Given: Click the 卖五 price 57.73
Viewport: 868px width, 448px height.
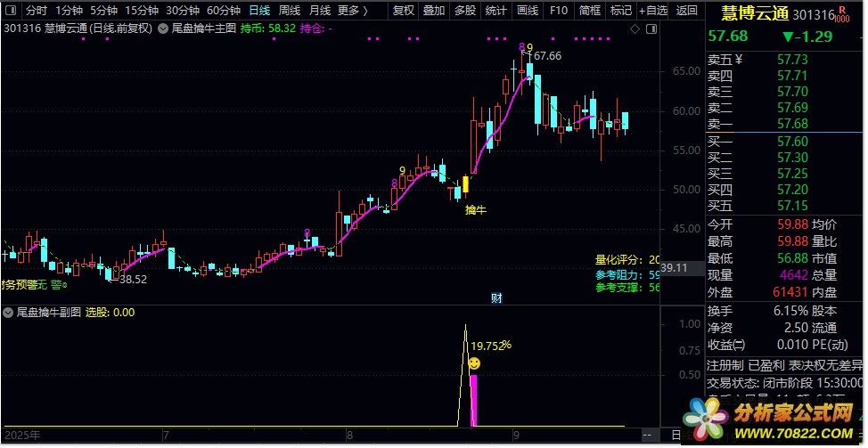Looking at the screenshot, I should click(x=792, y=60).
